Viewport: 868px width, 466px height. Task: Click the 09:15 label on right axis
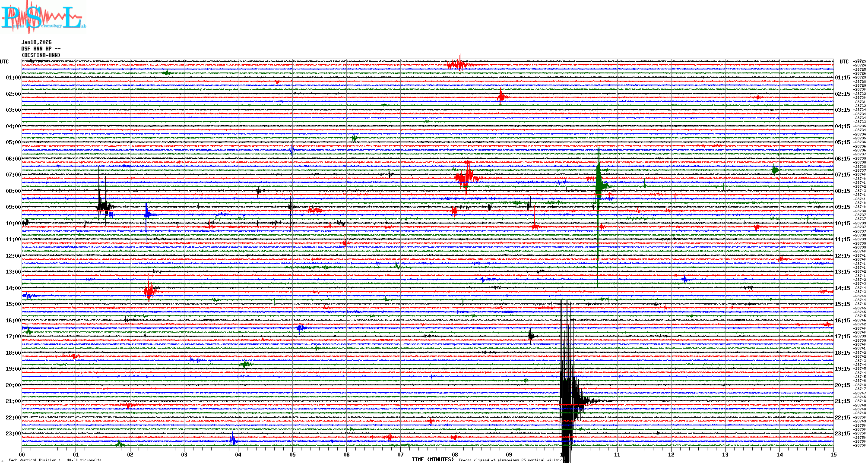842,207
